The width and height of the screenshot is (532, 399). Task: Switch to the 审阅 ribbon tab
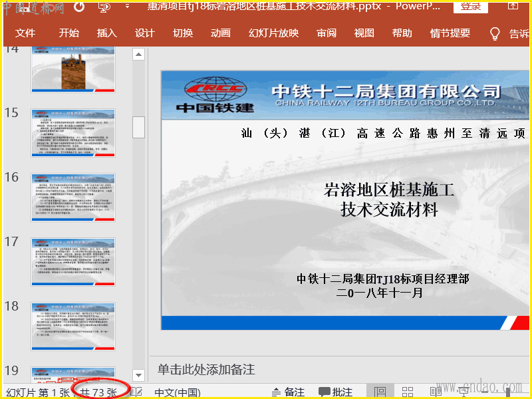click(x=327, y=33)
